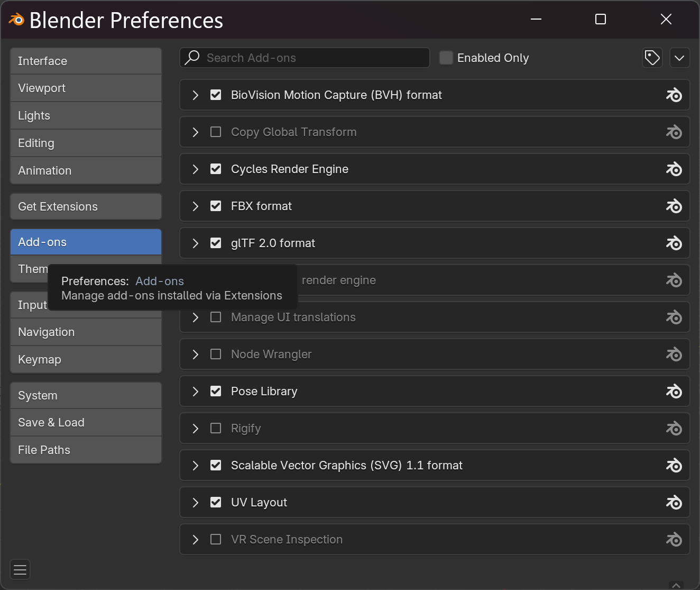Screen dimensions: 700x590
Task: Click the Blender logo in the render engine row
Action: [674, 280]
